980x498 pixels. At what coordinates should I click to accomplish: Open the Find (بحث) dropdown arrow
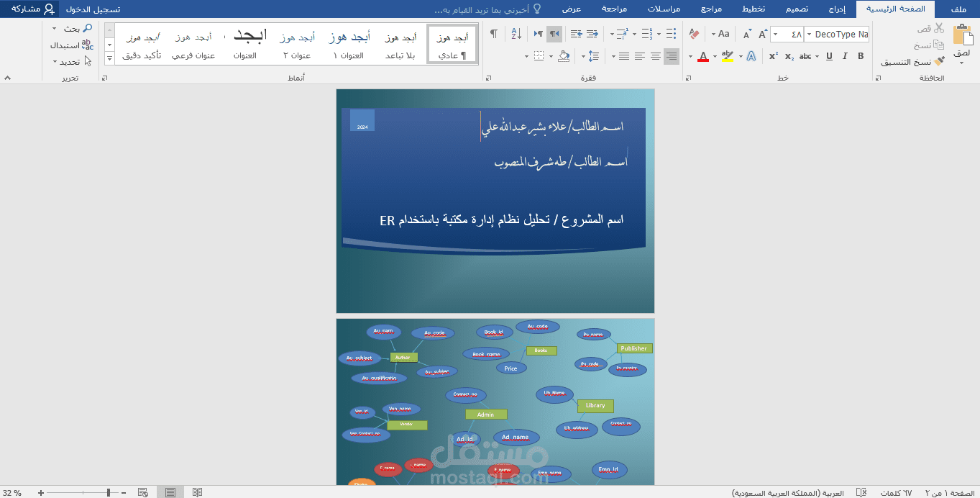[x=55, y=28]
